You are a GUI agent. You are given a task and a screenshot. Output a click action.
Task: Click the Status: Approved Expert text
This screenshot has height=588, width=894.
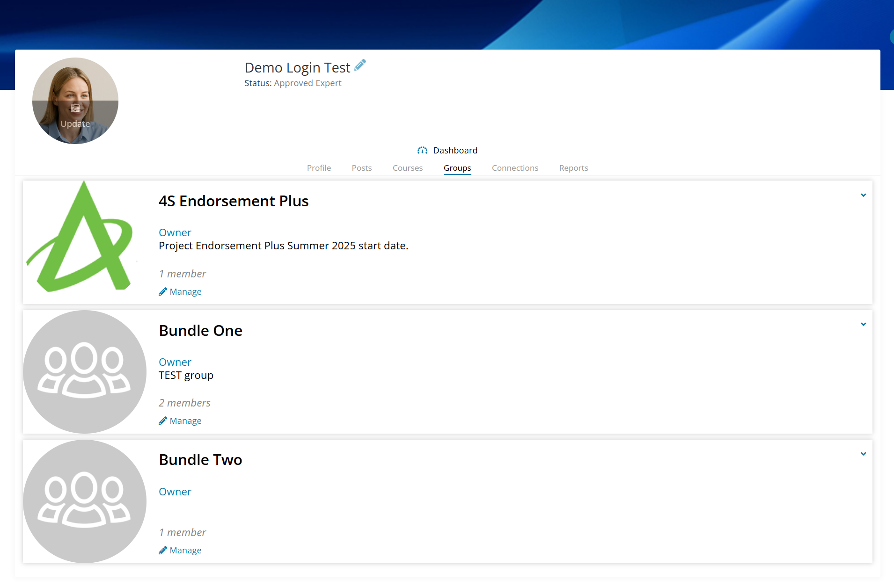tap(293, 83)
